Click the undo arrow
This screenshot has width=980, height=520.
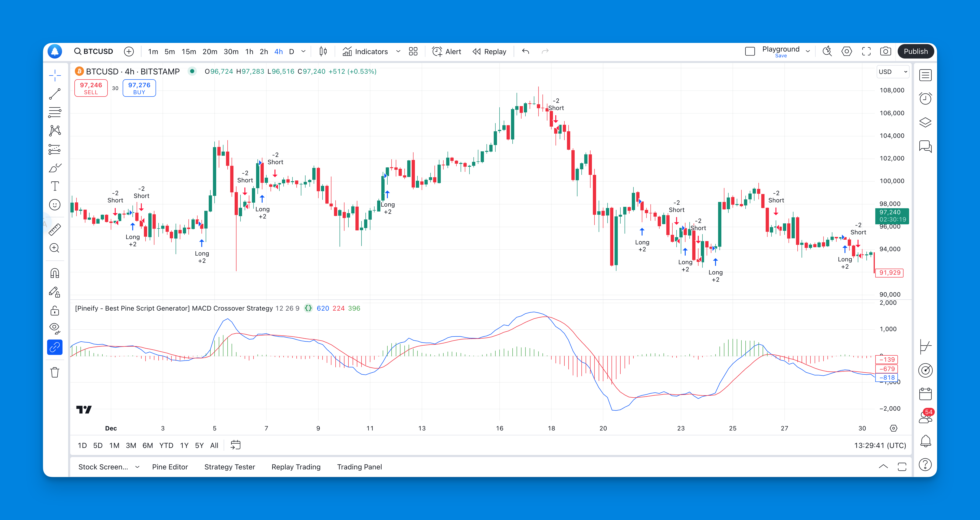tap(525, 51)
